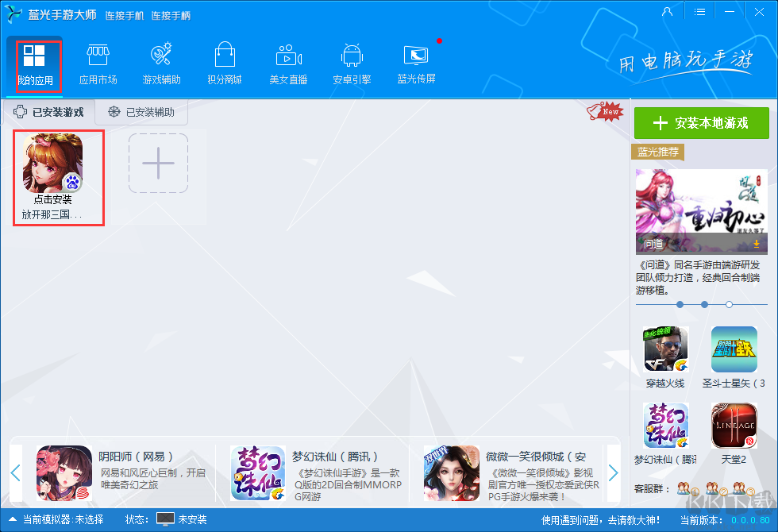Open the 积分商城 points mall icon

pyautogui.click(x=225, y=60)
